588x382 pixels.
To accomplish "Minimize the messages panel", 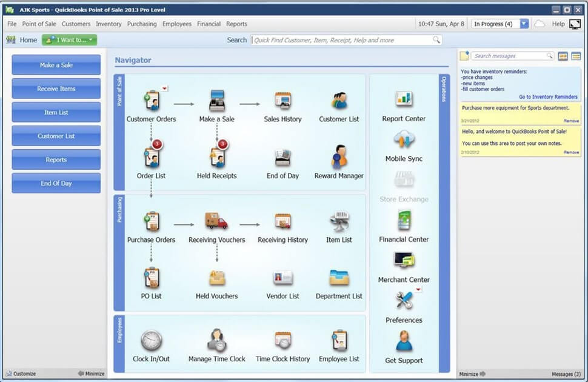I will pyautogui.click(x=472, y=374).
